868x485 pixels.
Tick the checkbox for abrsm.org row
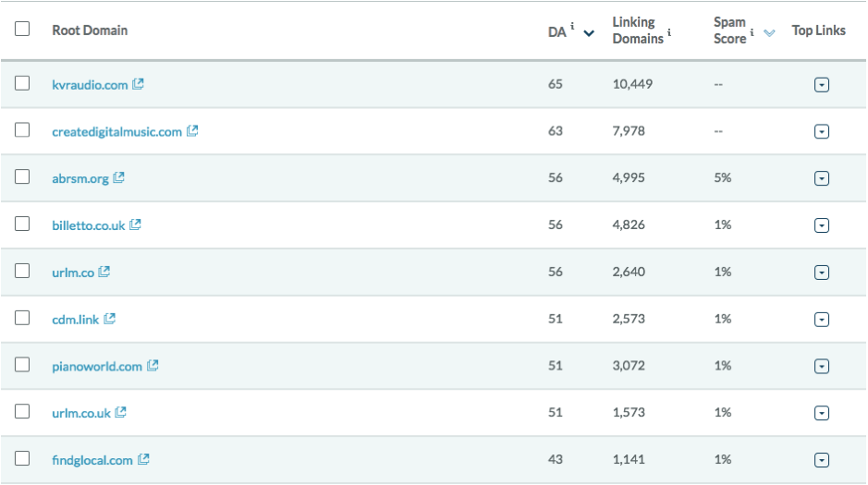coord(22,177)
